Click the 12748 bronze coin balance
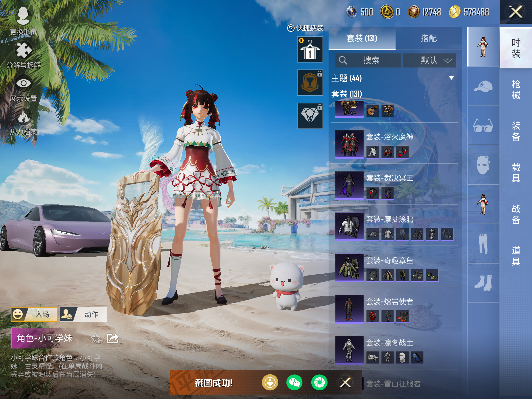This screenshot has width=532, height=399. 424,12
